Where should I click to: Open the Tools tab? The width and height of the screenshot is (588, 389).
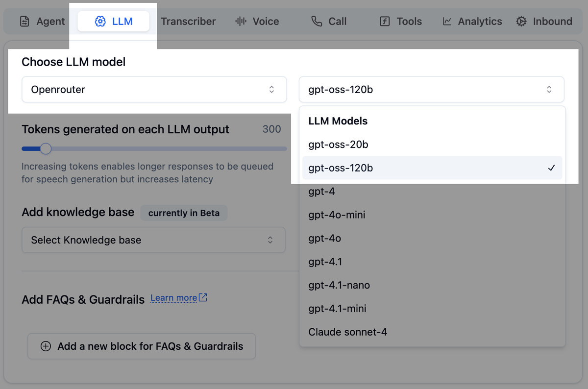tap(401, 22)
